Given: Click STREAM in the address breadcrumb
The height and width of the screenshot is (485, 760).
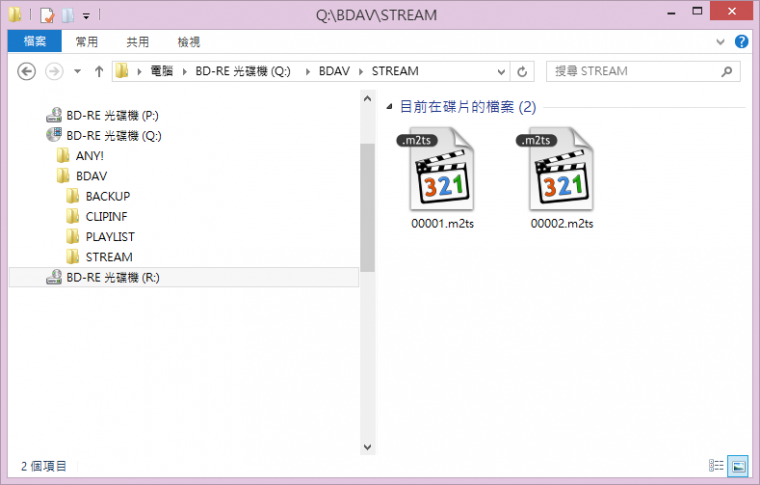Looking at the screenshot, I should tap(395, 72).
